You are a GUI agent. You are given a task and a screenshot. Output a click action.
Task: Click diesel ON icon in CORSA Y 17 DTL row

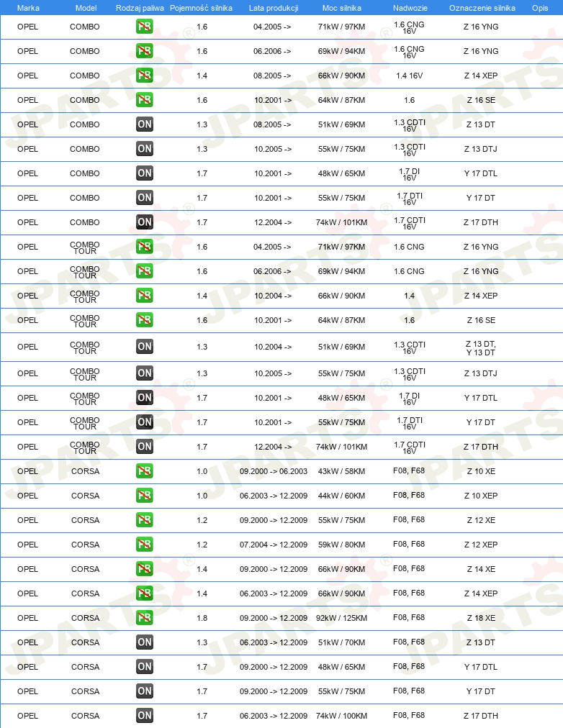(145, 667)
